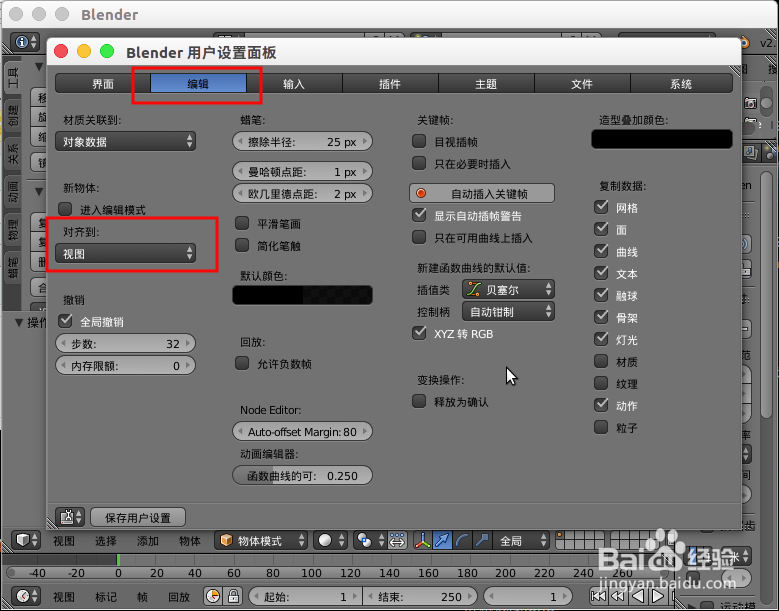Screen dimensions: 779x611
Task: Switch to Editing tab (编辑)
Action: click(198, 83)
